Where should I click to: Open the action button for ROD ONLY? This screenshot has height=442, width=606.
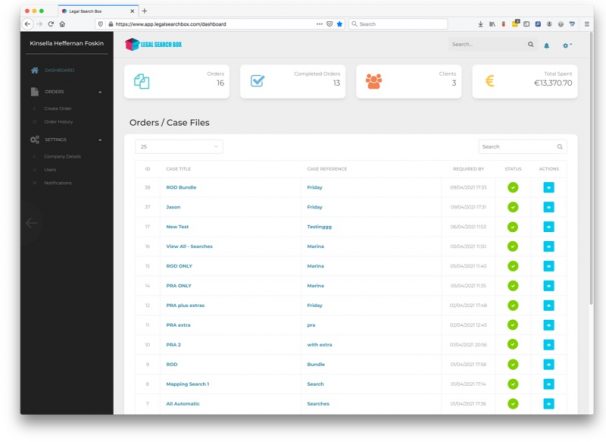pyautogui.click(x=548, y=266)
